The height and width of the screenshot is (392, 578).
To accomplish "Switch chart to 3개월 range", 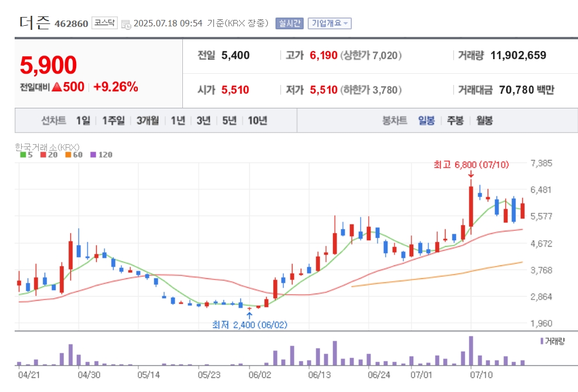I will [x=148, y=121].
